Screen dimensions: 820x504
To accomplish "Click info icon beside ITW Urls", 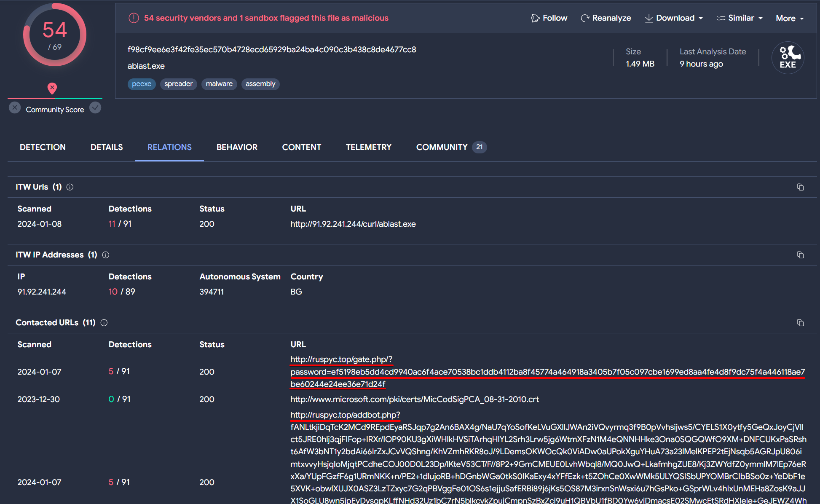I will tap(70, 187).
